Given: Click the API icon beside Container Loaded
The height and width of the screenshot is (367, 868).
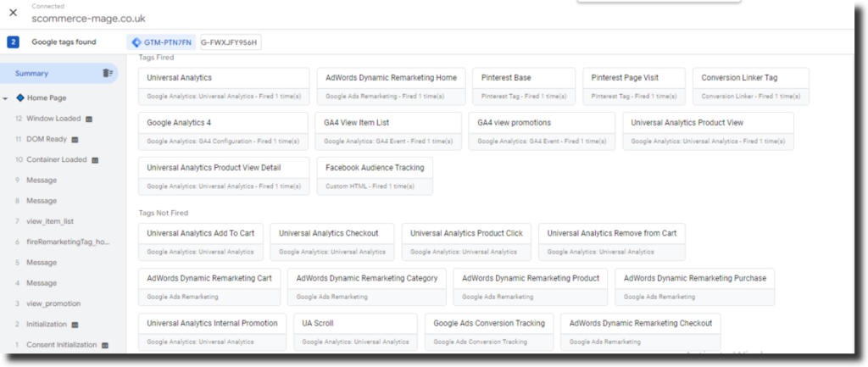Looking at the screenshot, I should tap(95, 160).
